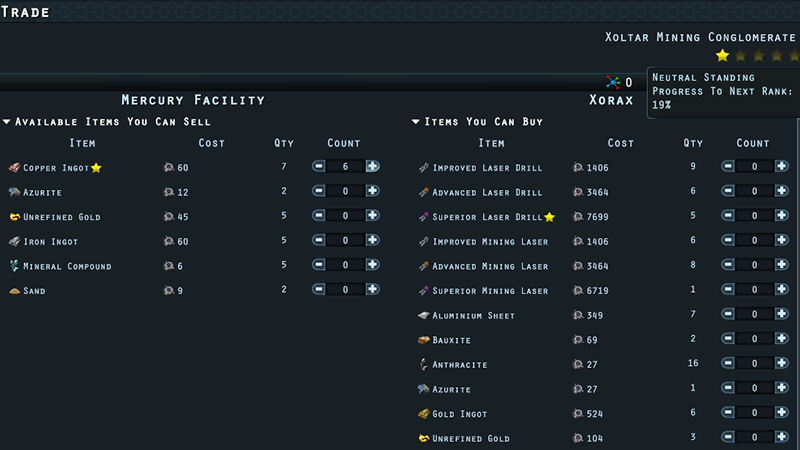Click the Copper Ingot item icon
This screenshot has height=450, width=800.
[14, 167]
